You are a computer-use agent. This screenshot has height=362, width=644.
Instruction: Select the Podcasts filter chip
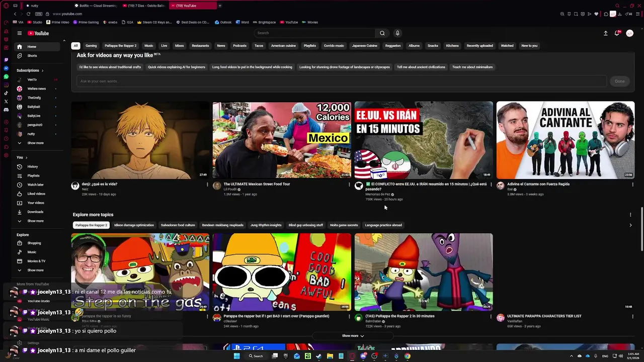point(240,46)
